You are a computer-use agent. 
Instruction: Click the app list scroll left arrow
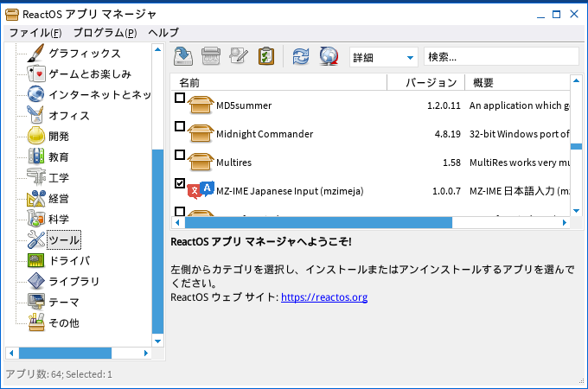[x=177, y=223]
